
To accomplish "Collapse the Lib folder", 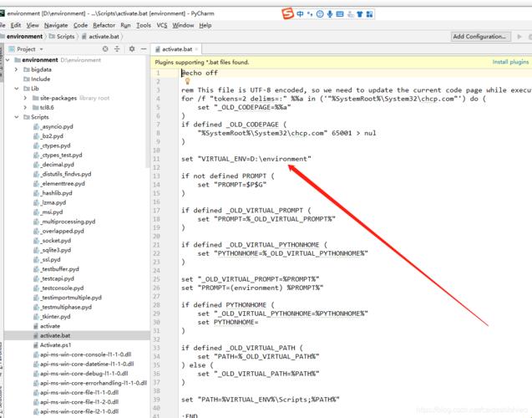I will coord(16,89).
